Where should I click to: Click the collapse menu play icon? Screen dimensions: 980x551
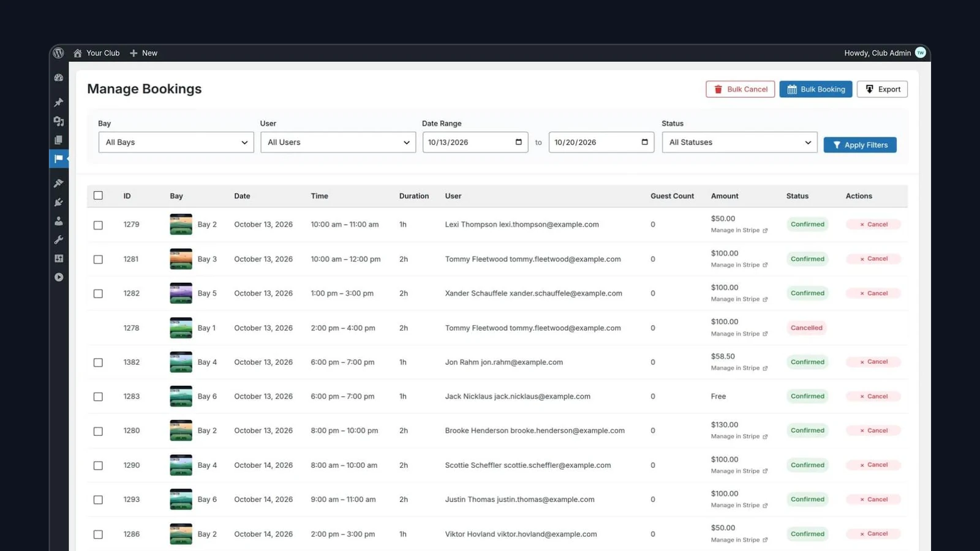[x=59, y=277]
